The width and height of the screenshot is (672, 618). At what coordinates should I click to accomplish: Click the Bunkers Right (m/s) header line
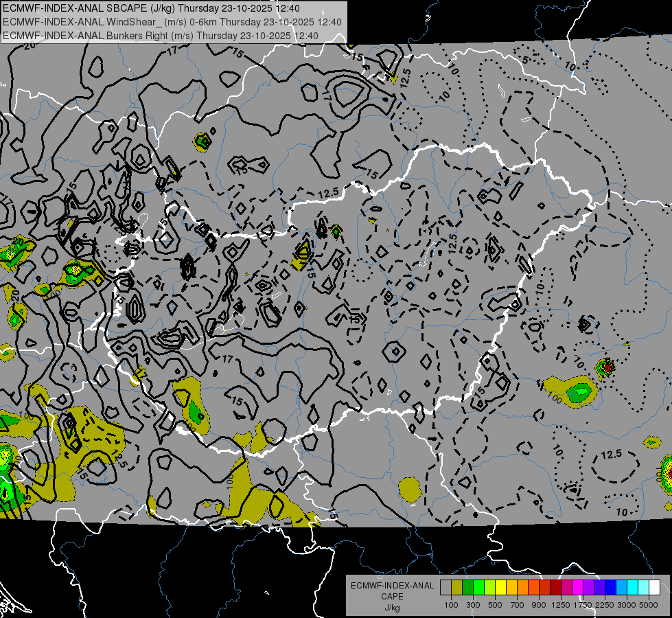pos(161,36)
